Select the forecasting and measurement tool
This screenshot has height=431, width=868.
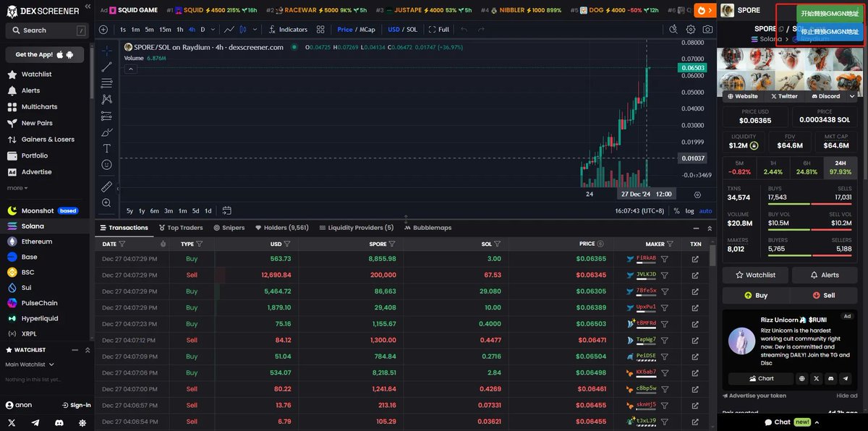(106, 116)
